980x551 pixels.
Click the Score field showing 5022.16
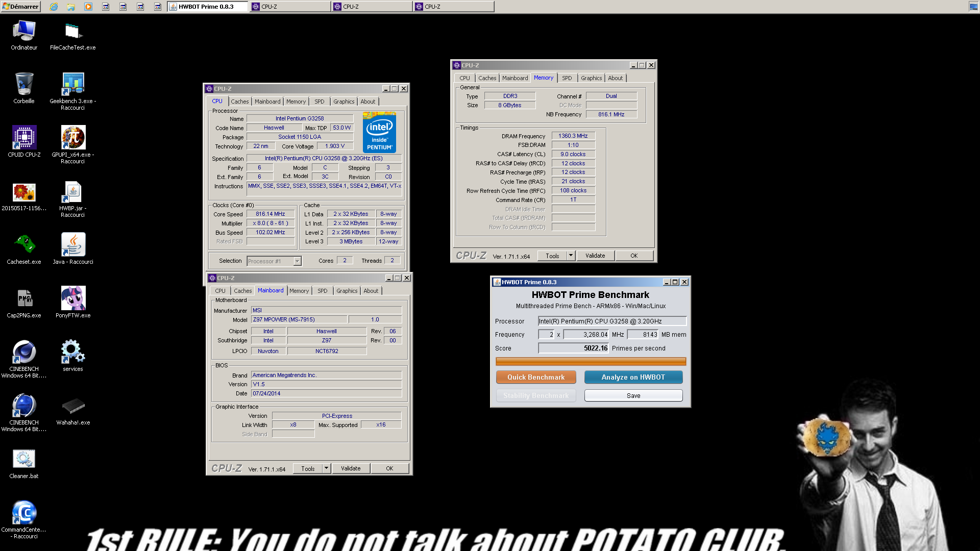pyautogui.click(x=574, y=348)
